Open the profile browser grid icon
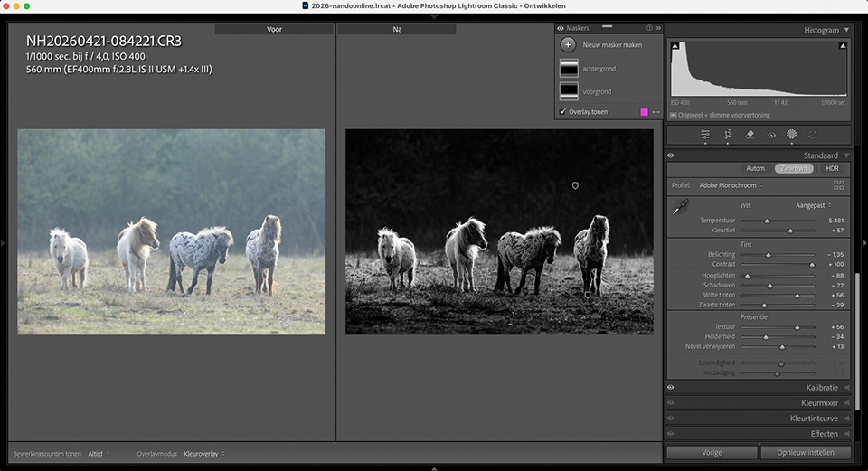This screenshot has width=868, height=471. 839,185
